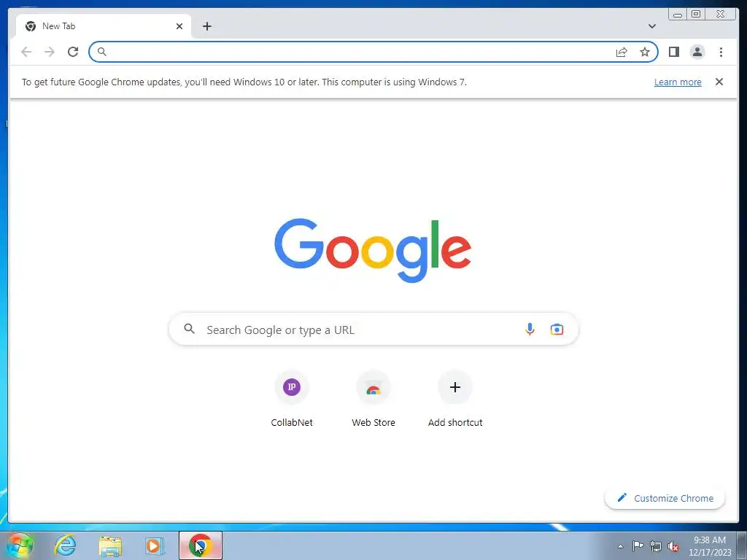Open the profile avatar menu
Image resolution: width=747 pixels, height=560 pixels.
point(697,52)
